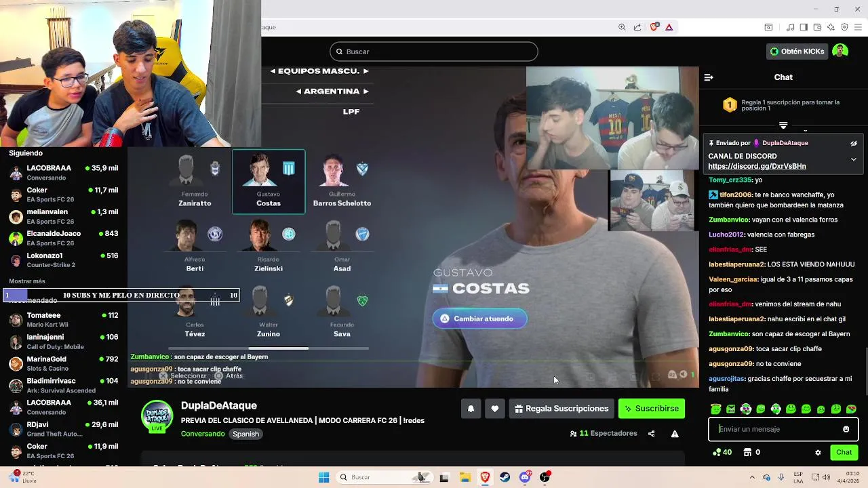Expand the gift leaderboard arrow below Regala
The image size is (868, 488).
tap(783, 125)
